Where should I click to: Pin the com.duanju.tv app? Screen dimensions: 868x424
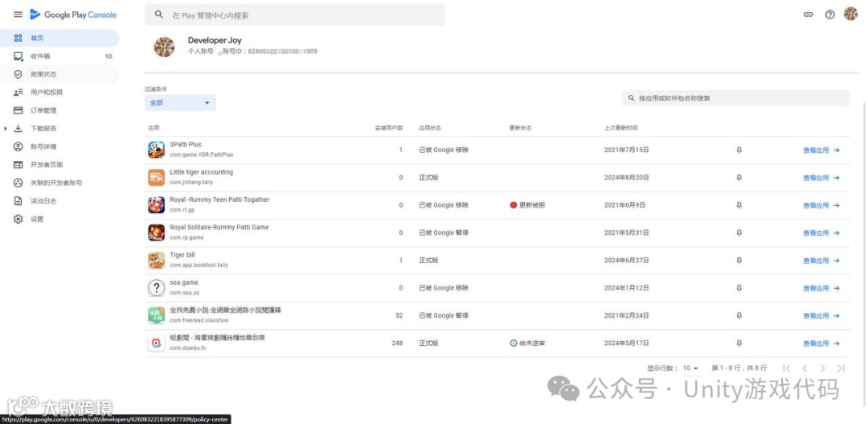click(x=739, y=343)
